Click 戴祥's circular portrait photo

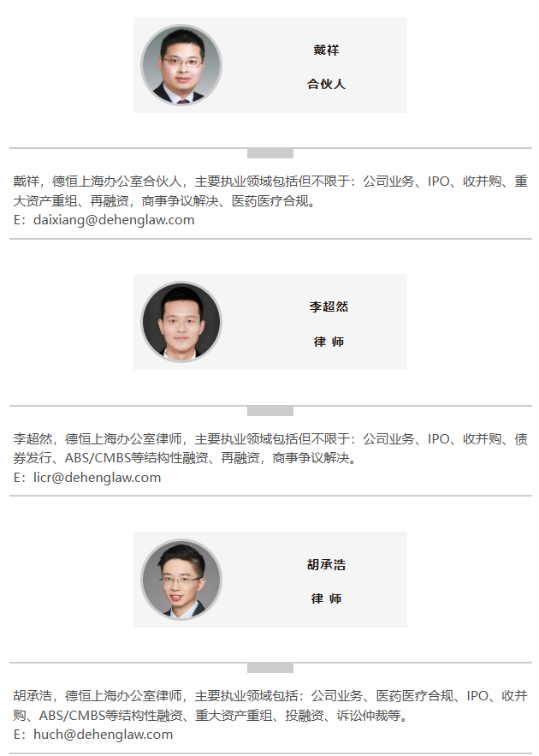181,65
